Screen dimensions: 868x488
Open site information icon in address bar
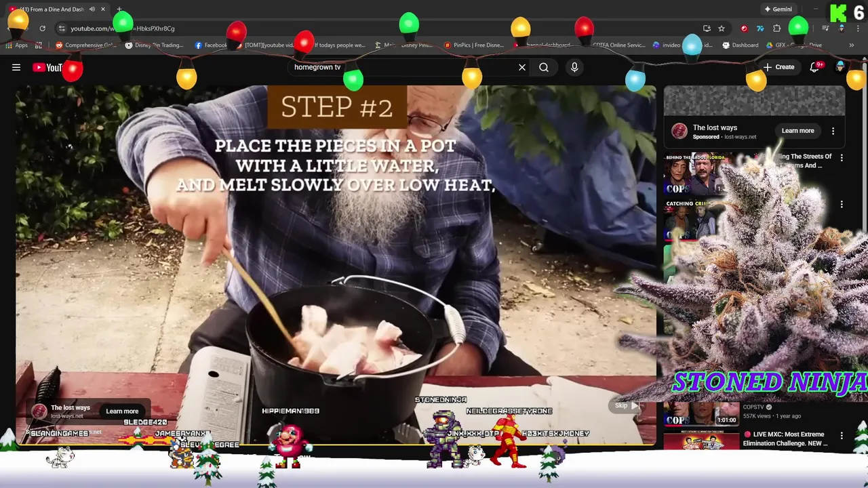[62, 28]
